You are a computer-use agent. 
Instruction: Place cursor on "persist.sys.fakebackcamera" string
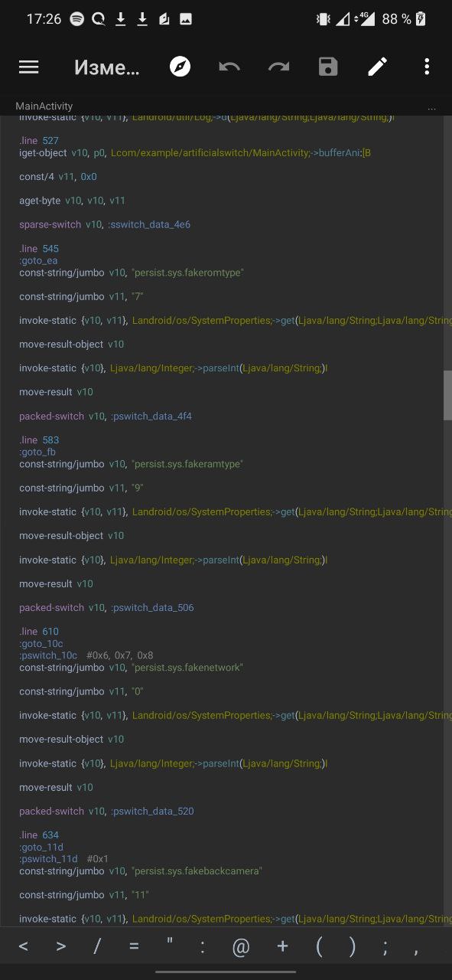[x=197, y=871]
